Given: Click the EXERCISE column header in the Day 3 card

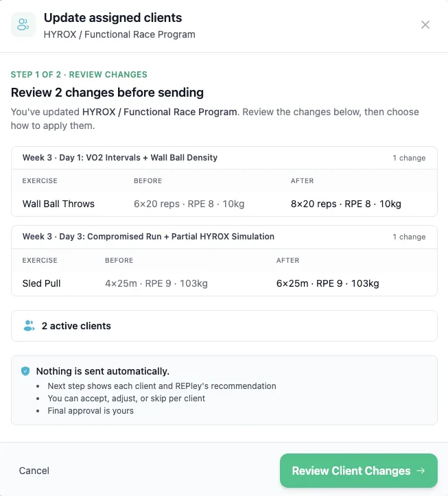Looking at the screenshot, I should [x=40, y=260].
